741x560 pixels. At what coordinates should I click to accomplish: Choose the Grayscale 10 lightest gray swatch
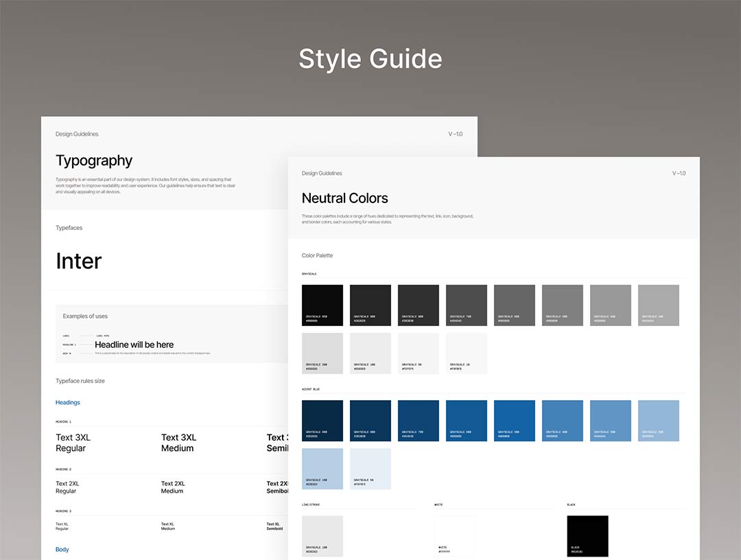coord(467,353)
